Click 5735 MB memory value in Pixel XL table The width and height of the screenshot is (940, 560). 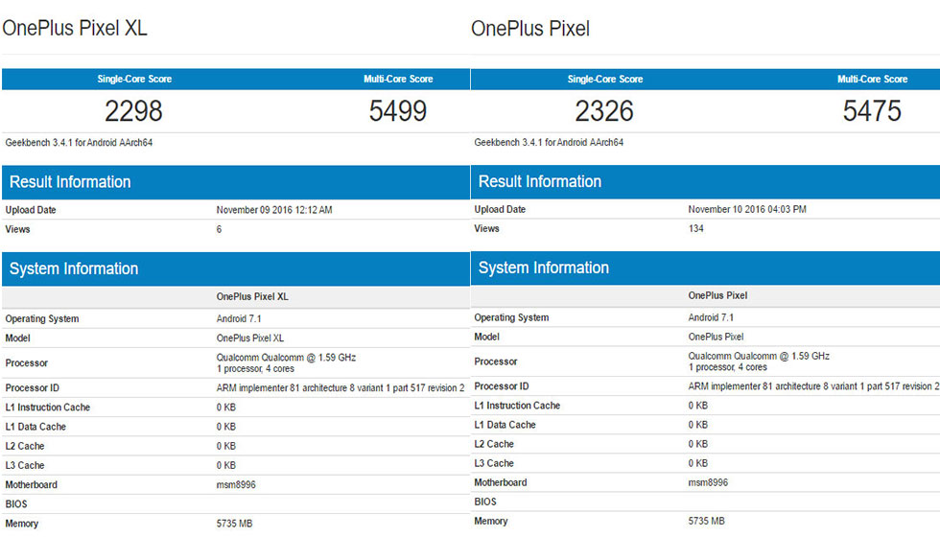pos(234,524)
